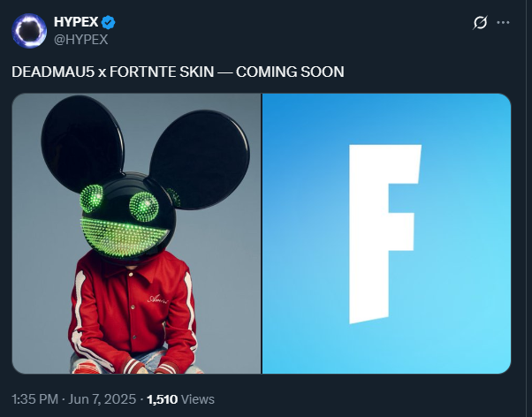532x417 pixels.
Task: Open the HYPEX profile avatar
Action: pyautogui.click(x=29, y=31)
